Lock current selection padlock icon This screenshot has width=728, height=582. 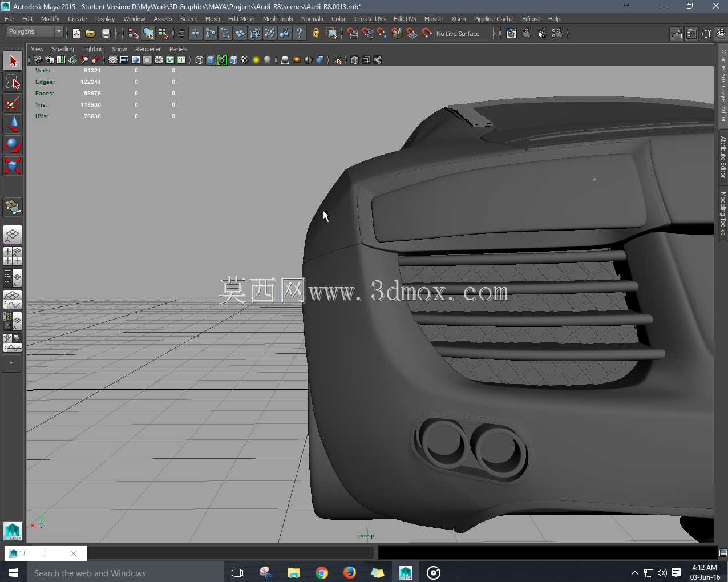click(x=316, y=34)
